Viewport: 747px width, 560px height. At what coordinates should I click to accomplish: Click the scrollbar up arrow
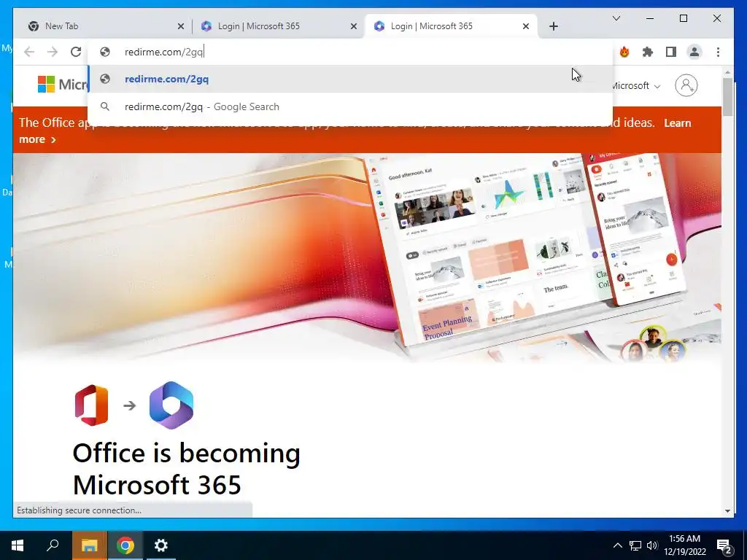(727, 72)
